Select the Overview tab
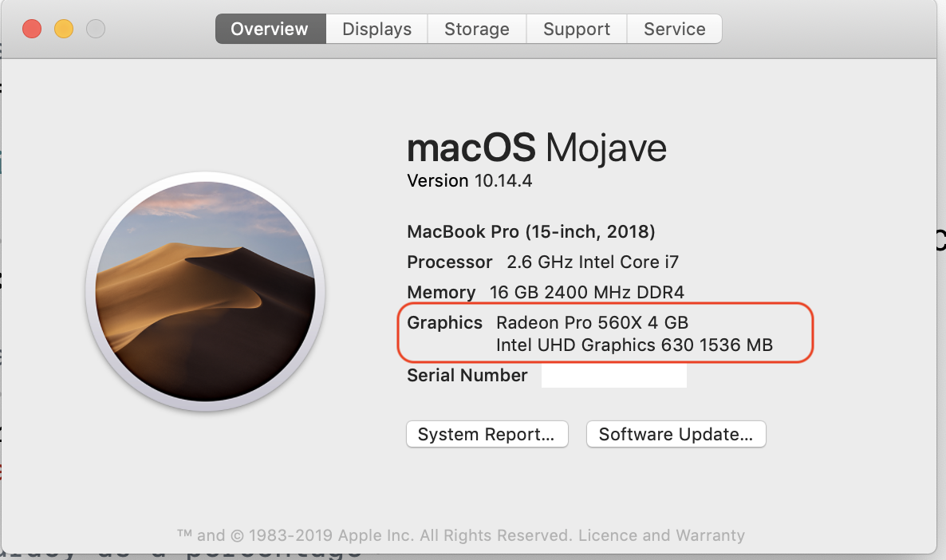Screen dimensions: 946x560 tap(270, 30)
